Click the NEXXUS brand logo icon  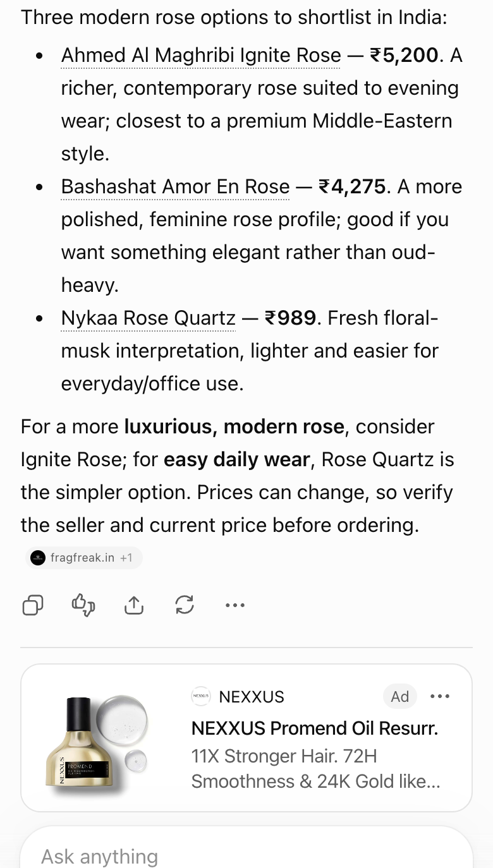pos(200,697)
